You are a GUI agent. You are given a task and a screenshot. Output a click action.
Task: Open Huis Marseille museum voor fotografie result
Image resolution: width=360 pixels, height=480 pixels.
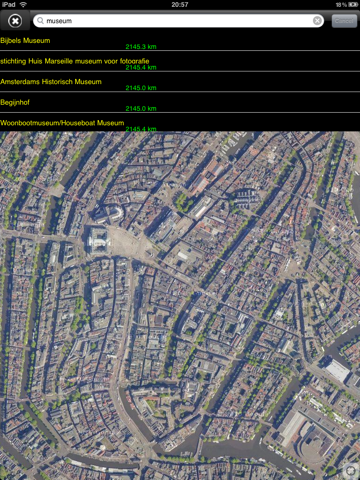[180, 61]
